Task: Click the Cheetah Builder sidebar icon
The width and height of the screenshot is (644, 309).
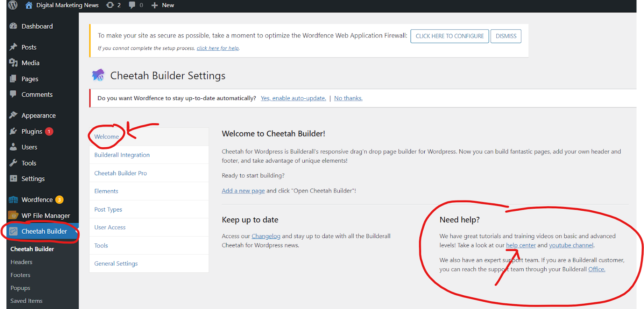Action: (x=13, y=231)
